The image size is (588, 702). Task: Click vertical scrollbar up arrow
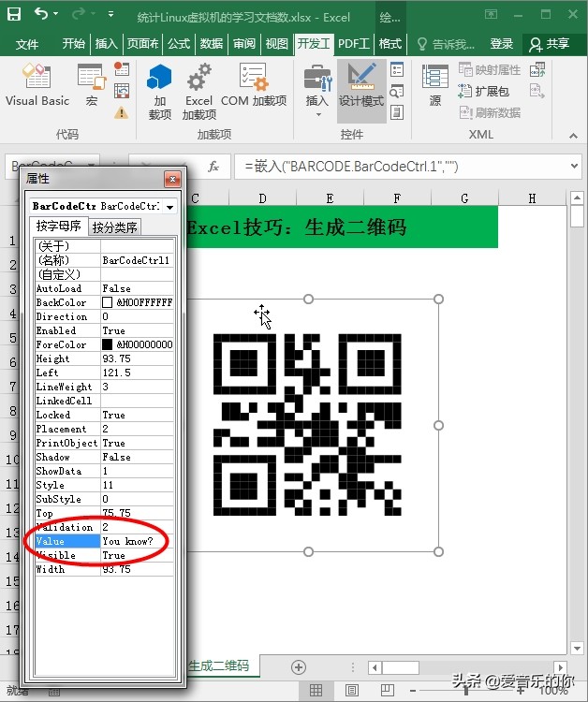tap(577, 197)
